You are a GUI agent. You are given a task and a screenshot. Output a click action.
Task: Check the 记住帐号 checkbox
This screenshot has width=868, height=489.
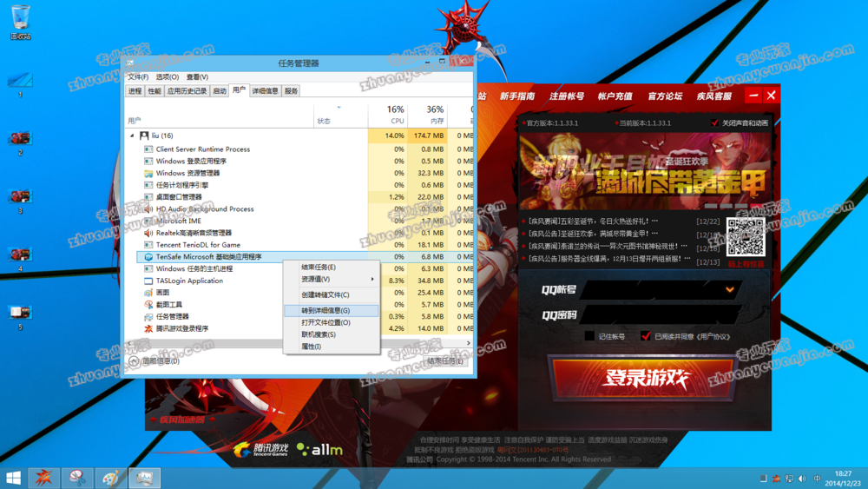(x=589, y=336)
